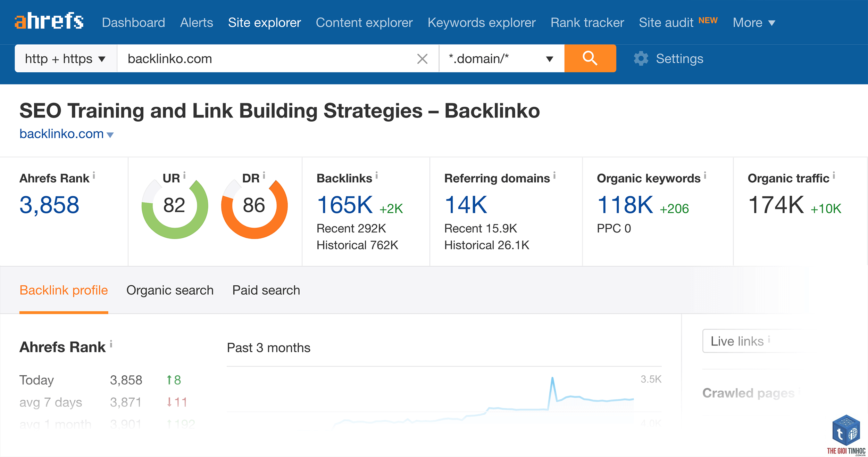Open Site audit
The height and width of the screenshot is (457, 868).
point(666,23)
